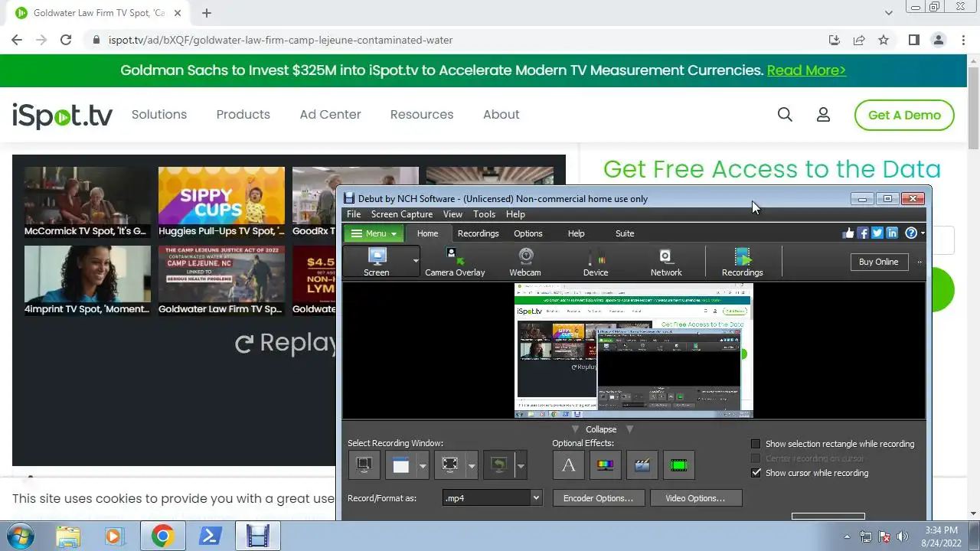Reload the Chrome page
Screen dimensions: 980x551
[66, 40]
